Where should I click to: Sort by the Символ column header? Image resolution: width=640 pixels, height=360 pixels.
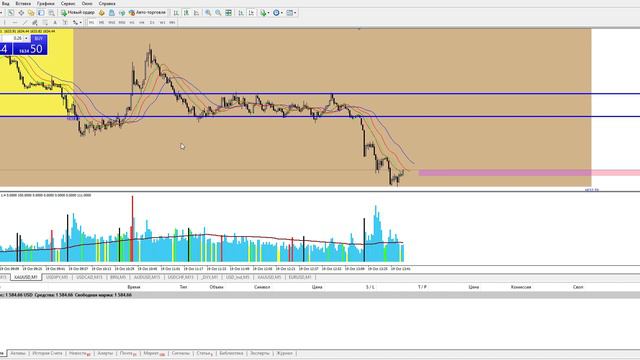262,287
